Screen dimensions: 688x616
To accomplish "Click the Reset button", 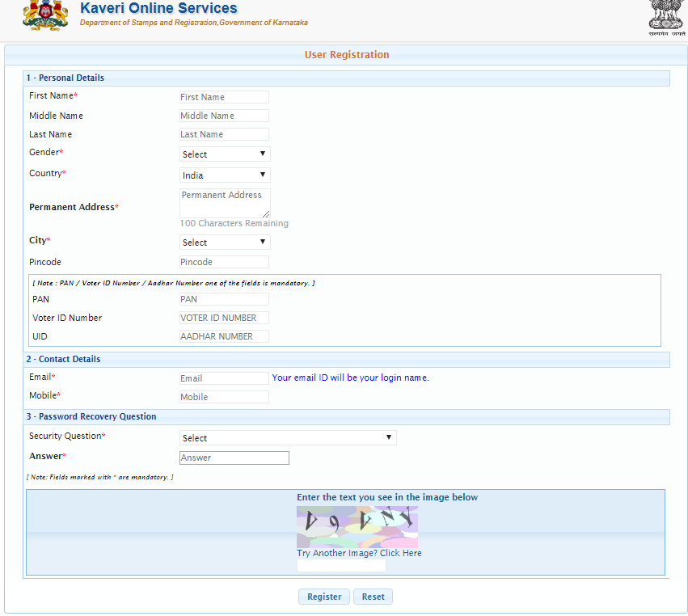I will [372, 596].
